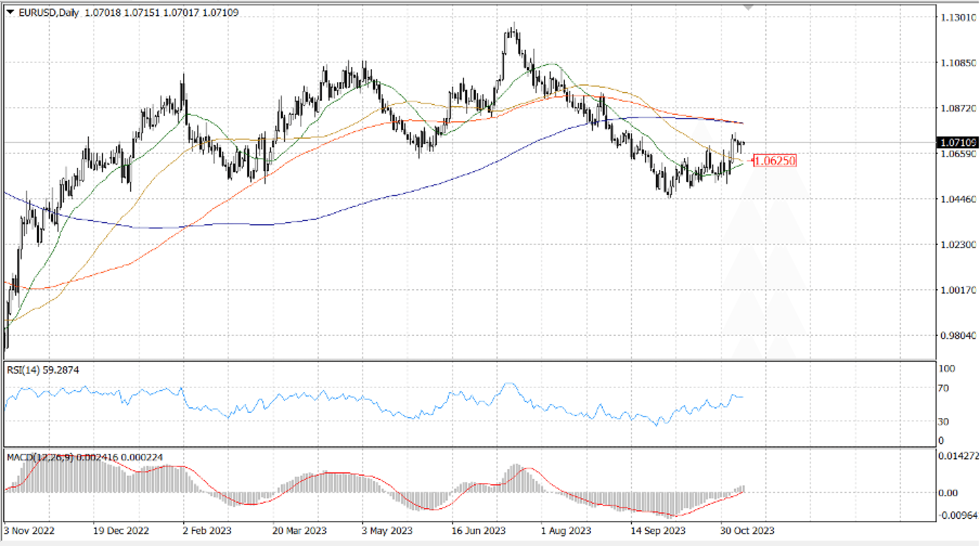The width and height of the screenshot is (980, 546).
Task: Click the 1.10850 price scale value
Action: pyautogui.click(x=958, y=63)
